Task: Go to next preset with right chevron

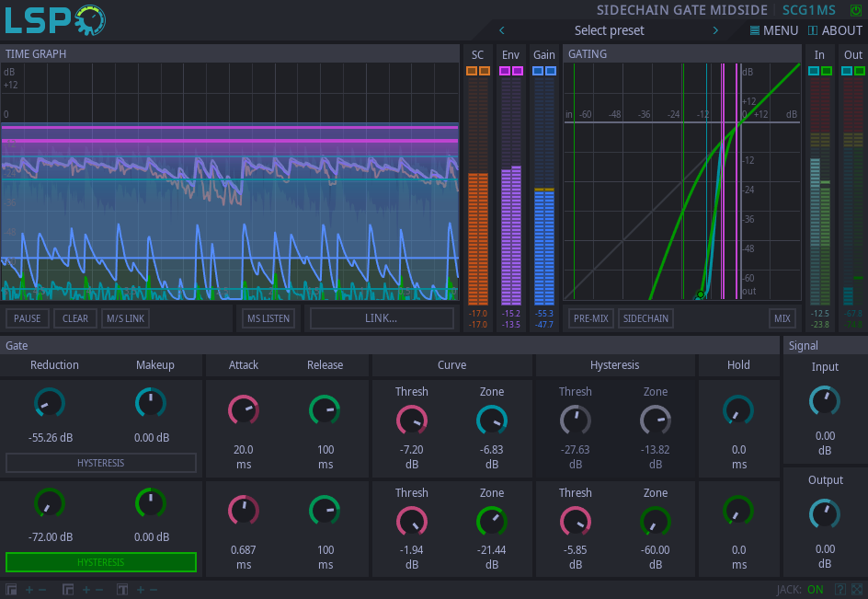Action: point(715,30)
